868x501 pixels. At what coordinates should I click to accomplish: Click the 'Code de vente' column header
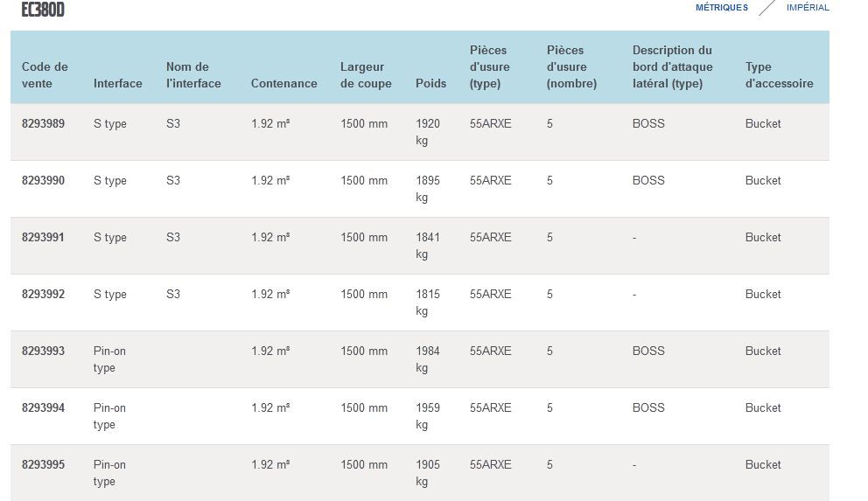45,75
